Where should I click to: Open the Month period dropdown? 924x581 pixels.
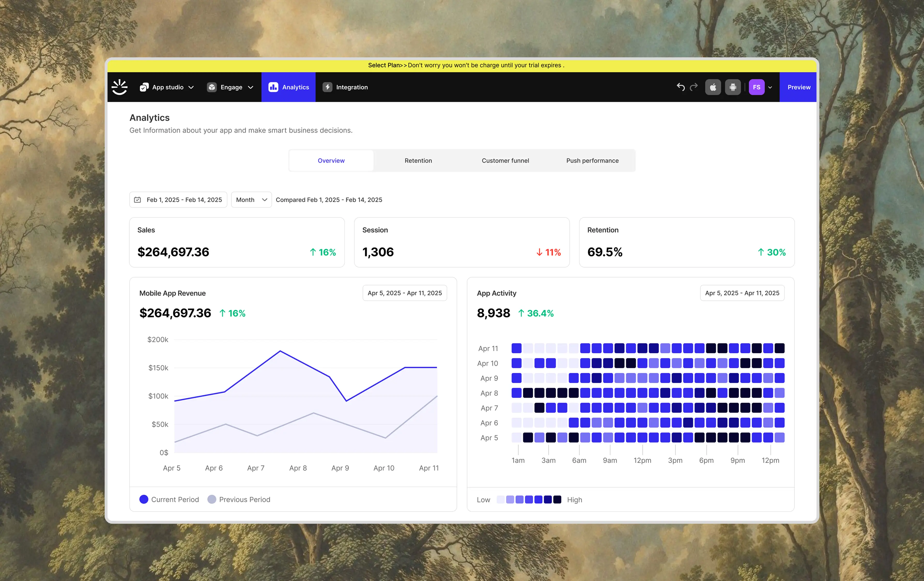251,200
